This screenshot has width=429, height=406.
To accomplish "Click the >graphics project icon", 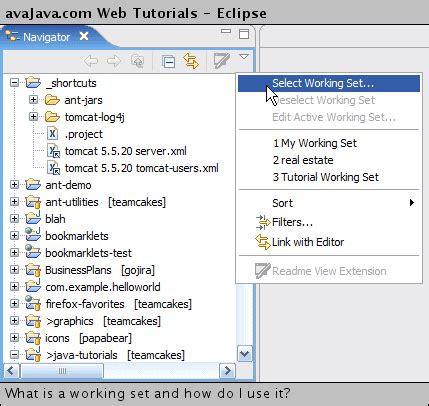I will tap(33, 321).
